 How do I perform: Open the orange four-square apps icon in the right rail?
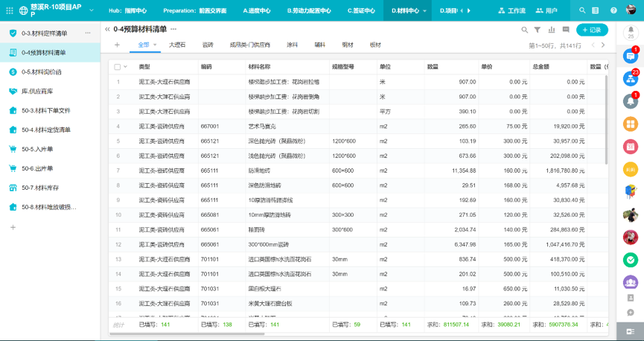[631, 124]
